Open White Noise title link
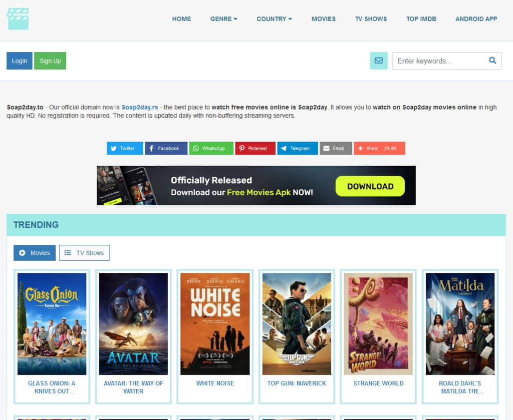 point(215,383)
